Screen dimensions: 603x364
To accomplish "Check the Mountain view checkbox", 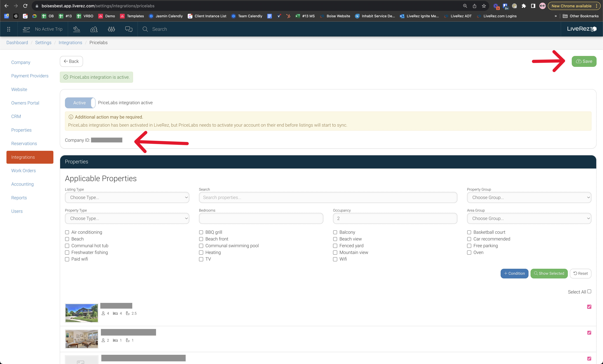I will tap(335, 252).
